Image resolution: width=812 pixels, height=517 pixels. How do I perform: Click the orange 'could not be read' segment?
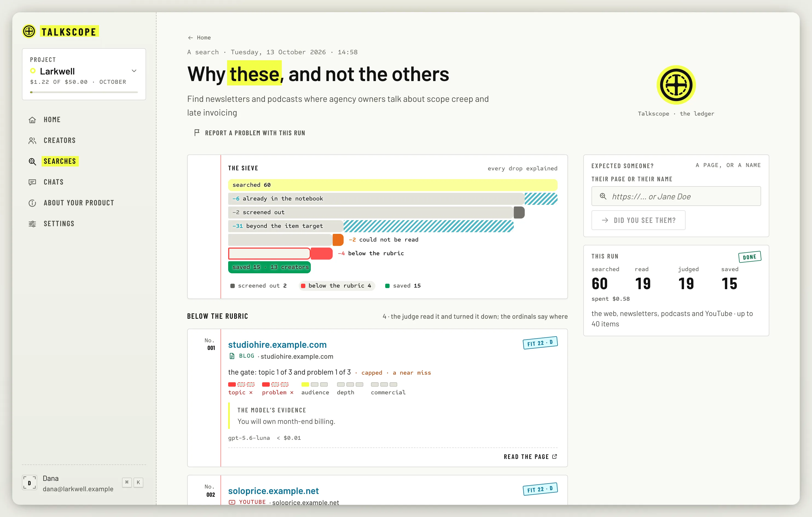point(338,240)
